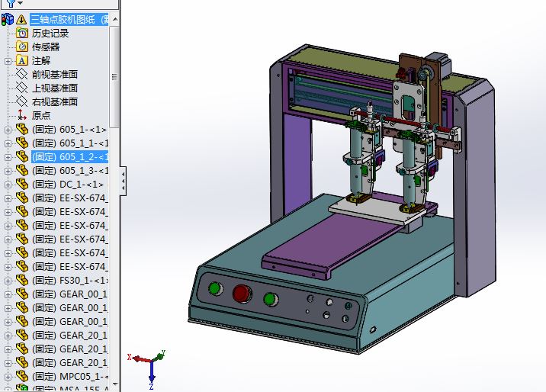Expand the 注解 annotations folder
This screenshot has width=546, height=392.
(8, 60)
